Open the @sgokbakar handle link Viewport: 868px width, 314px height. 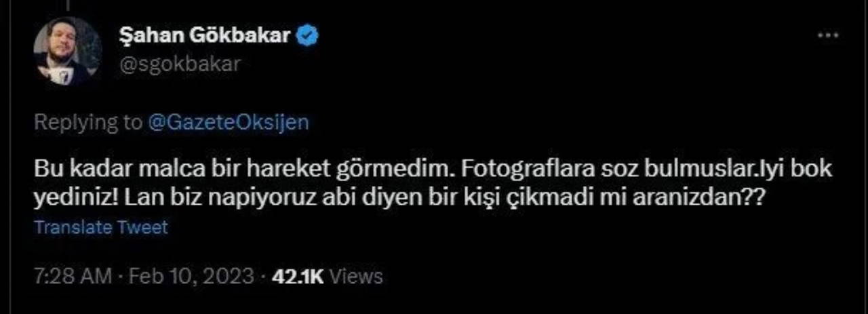(179, 64)
